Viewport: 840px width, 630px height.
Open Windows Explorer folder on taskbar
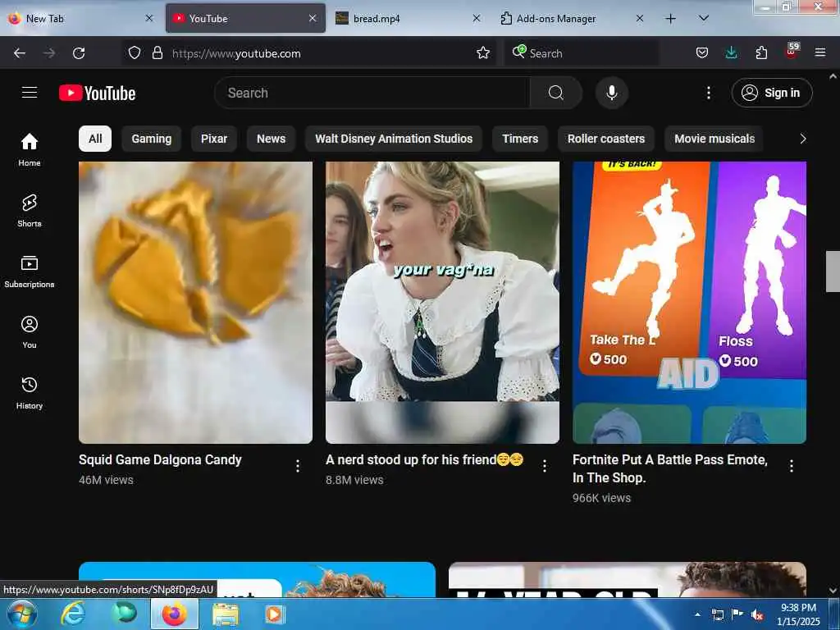(x=226, y=614)
